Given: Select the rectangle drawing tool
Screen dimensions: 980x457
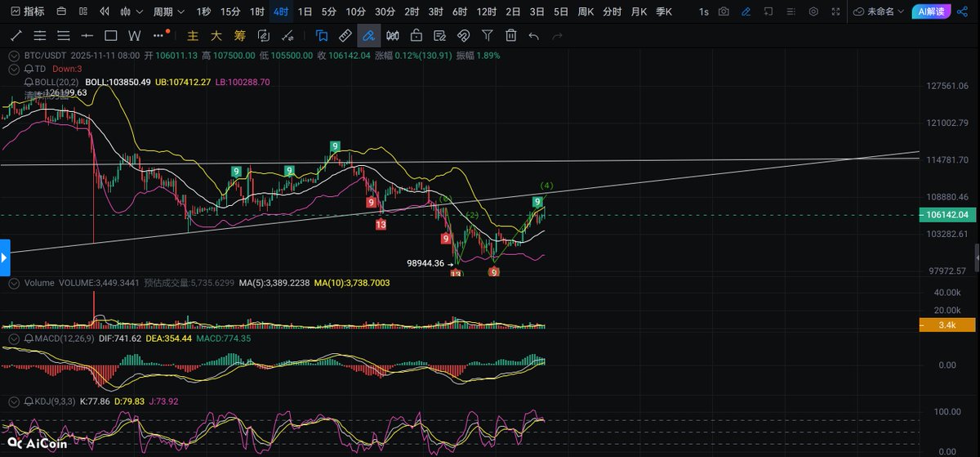Looking at the screenshot, I should tap(111, 35).
